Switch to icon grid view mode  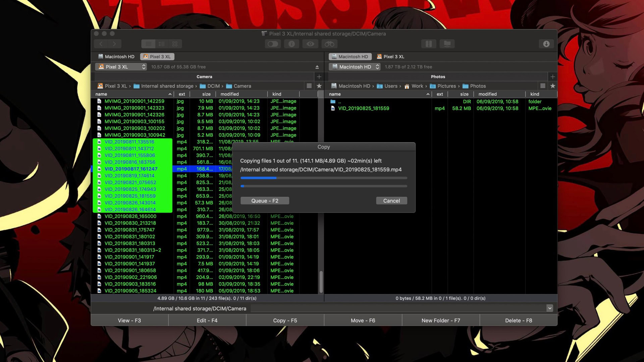175,44
